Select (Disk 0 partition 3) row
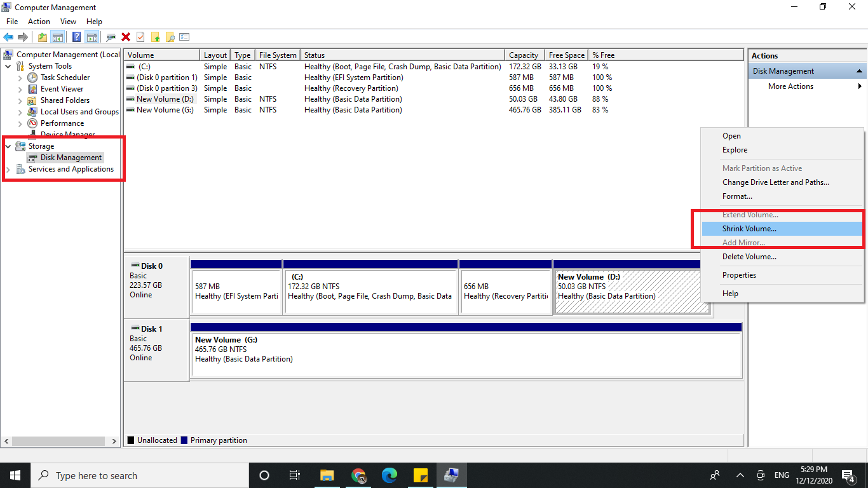Viewport: 868px width, 488px height. click(433, 88)
